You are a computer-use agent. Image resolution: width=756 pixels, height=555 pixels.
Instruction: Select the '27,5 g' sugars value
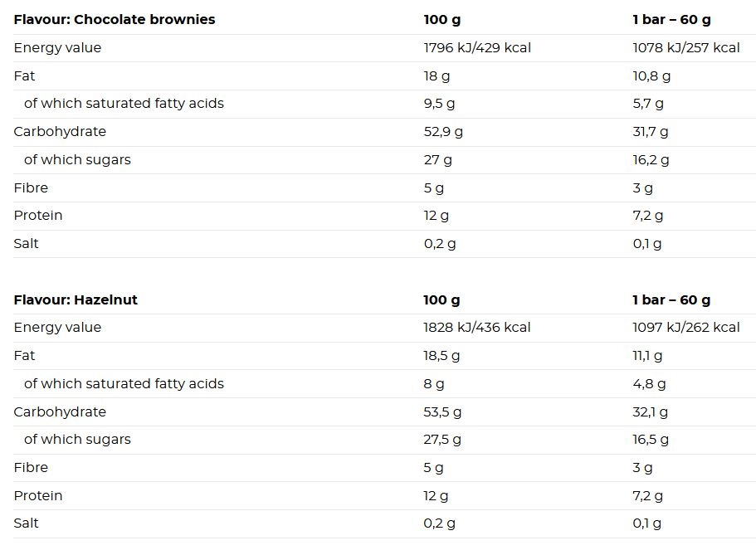[442, 440]
